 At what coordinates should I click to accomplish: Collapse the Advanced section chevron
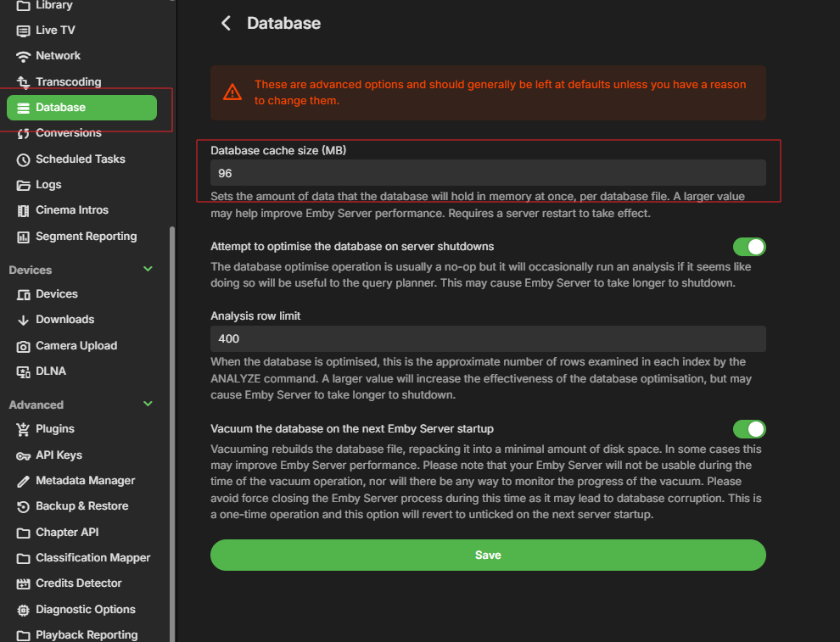click(x=148, y=405)
